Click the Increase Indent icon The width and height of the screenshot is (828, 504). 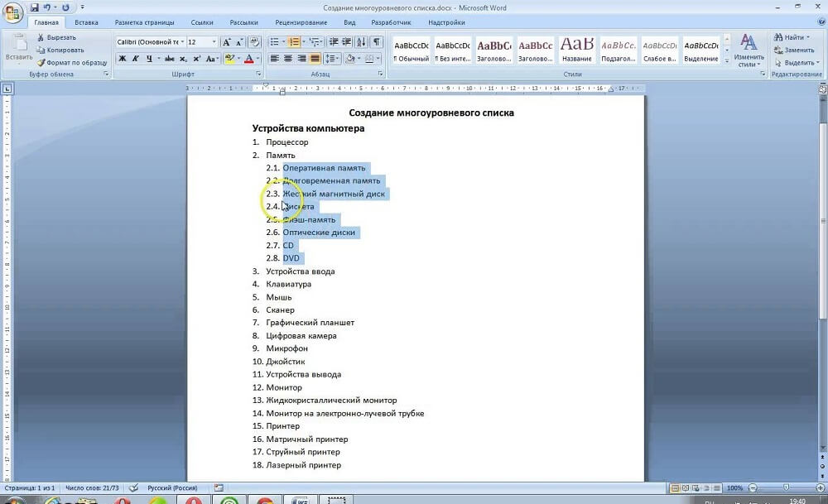click(x=347, y=41)
